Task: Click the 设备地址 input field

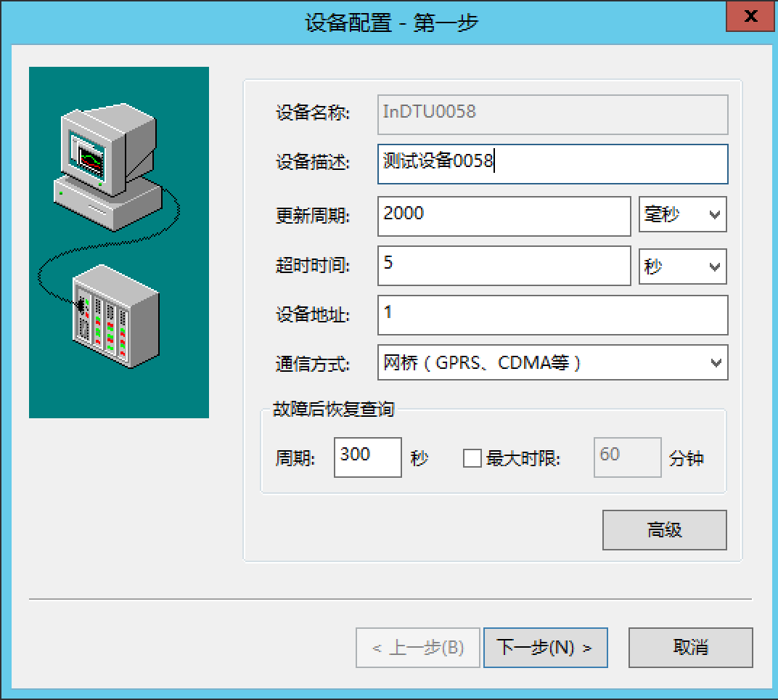Action: click(552, 314)
